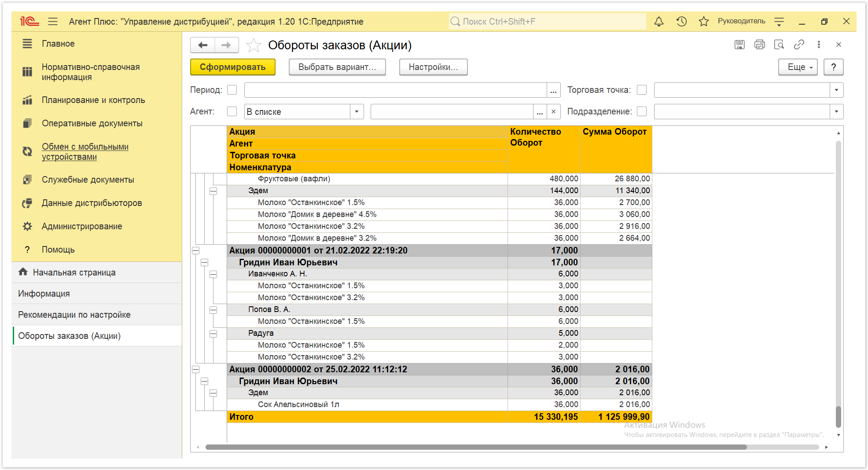The image size is (868, 470).
Task: Open Данные дистрибьюторов section
Action: [x=92, y=203]
